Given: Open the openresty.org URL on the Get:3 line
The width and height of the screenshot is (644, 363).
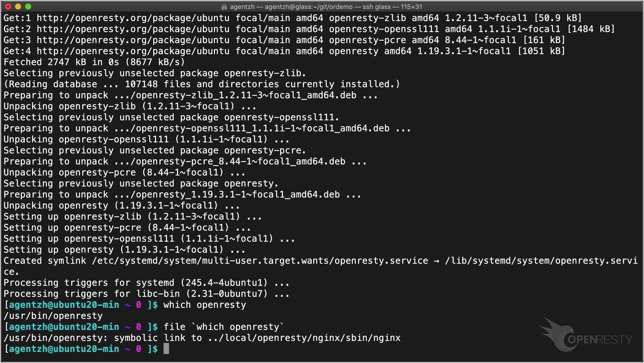Looking at the screenshot, I should pos(133,40).
